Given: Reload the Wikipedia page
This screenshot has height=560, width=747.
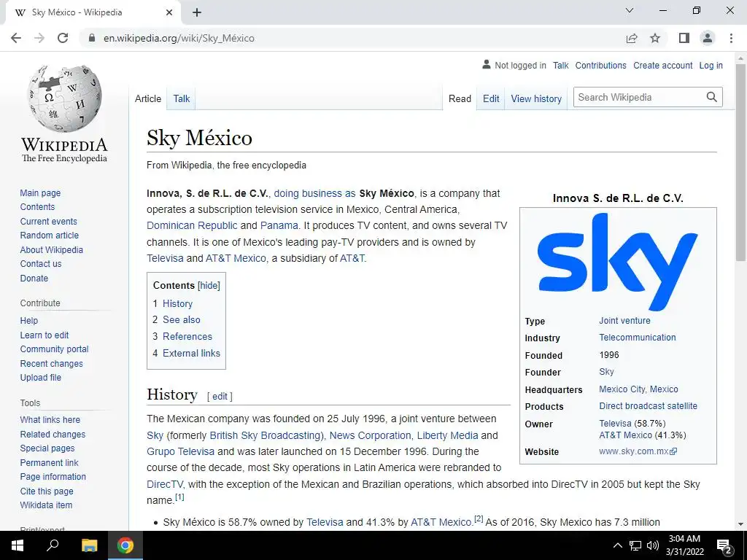Looking at the screenshot, I should (x=63, y=38).
